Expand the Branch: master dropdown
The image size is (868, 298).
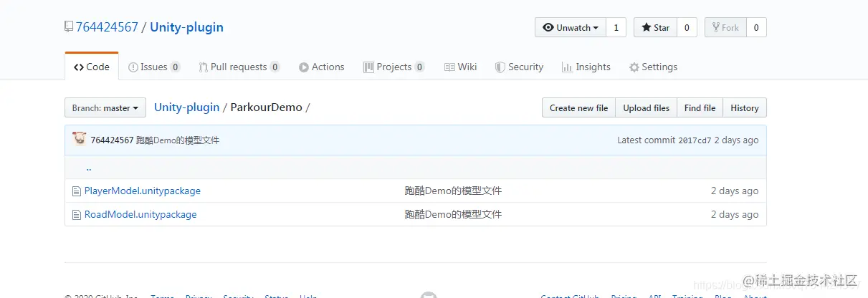[x=105, y=108]
